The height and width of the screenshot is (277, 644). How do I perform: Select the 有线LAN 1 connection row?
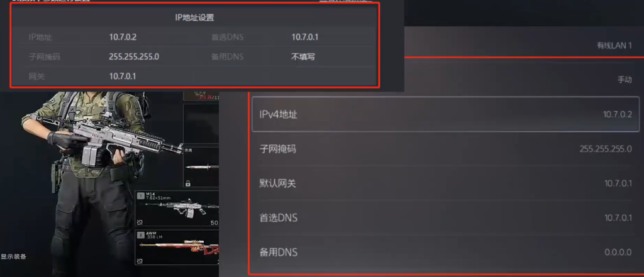click(521, 45)
